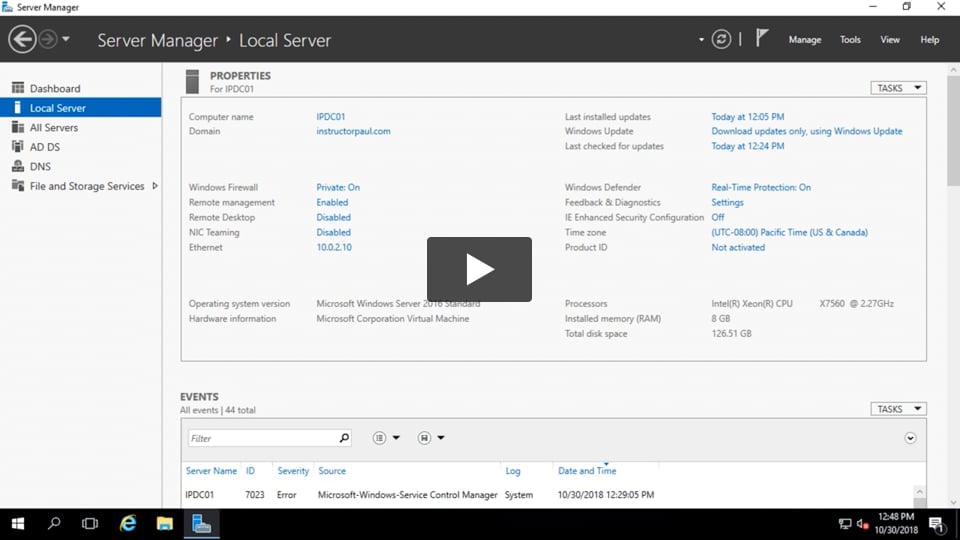The height and width of the screenshot is (540, 960).
Task: Open the notifications flag icon
Action: 762,39
